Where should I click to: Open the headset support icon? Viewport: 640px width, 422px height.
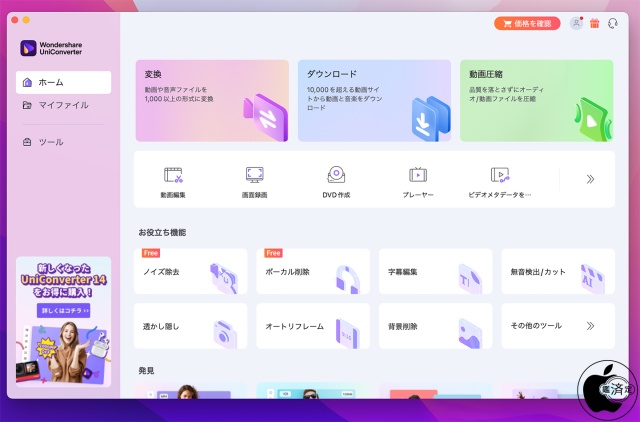click(x=613, y=23)
